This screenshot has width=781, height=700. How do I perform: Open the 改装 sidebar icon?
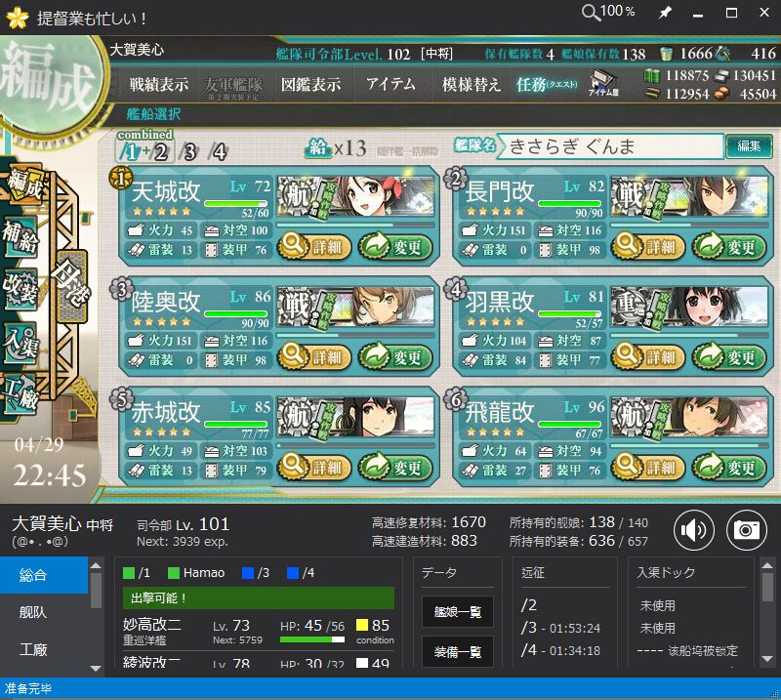point(21,289)
